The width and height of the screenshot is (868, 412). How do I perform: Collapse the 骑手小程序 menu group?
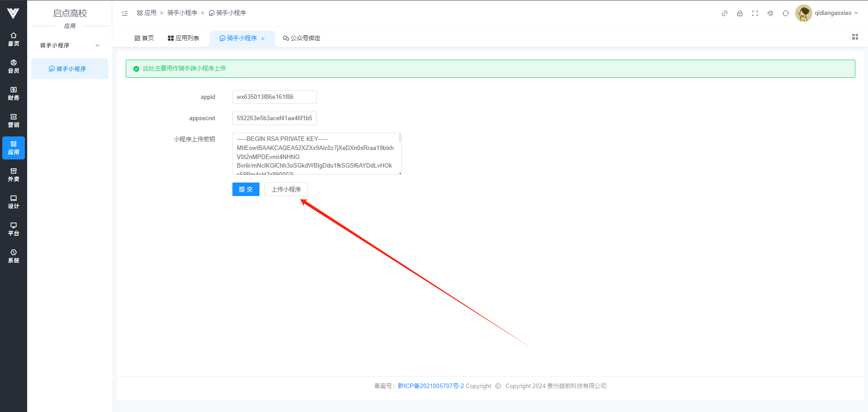pos(97,46)
